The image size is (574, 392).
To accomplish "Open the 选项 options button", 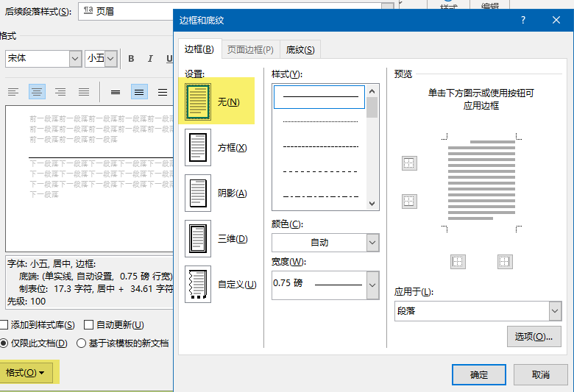I will (x=534, y=336).
